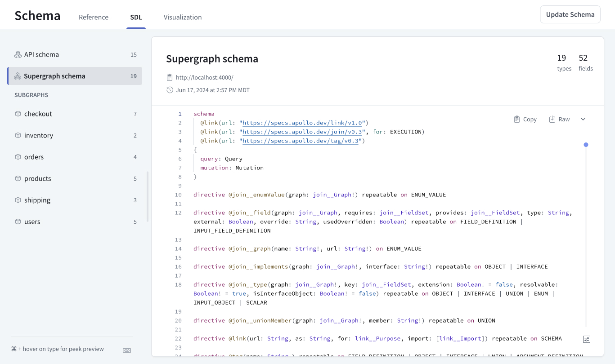The image size is (615, 364).
Task: Select Supergraph schema in the sidebar
Action: coord(75,76)
